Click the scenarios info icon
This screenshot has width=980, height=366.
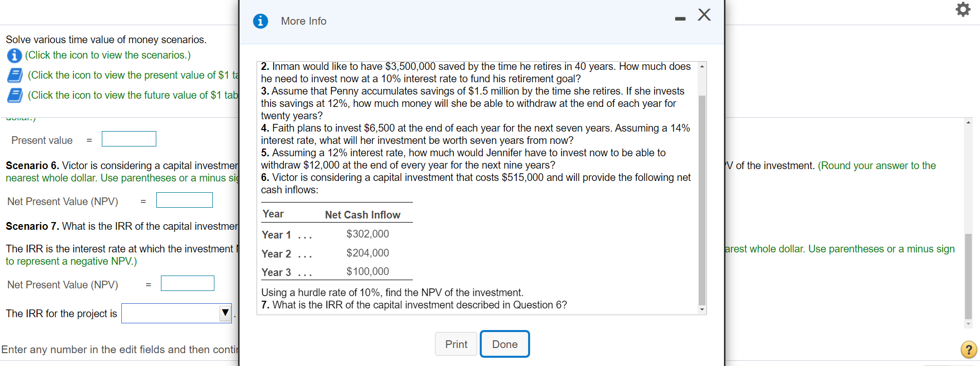pyautogui.click(x=14, y=56)
